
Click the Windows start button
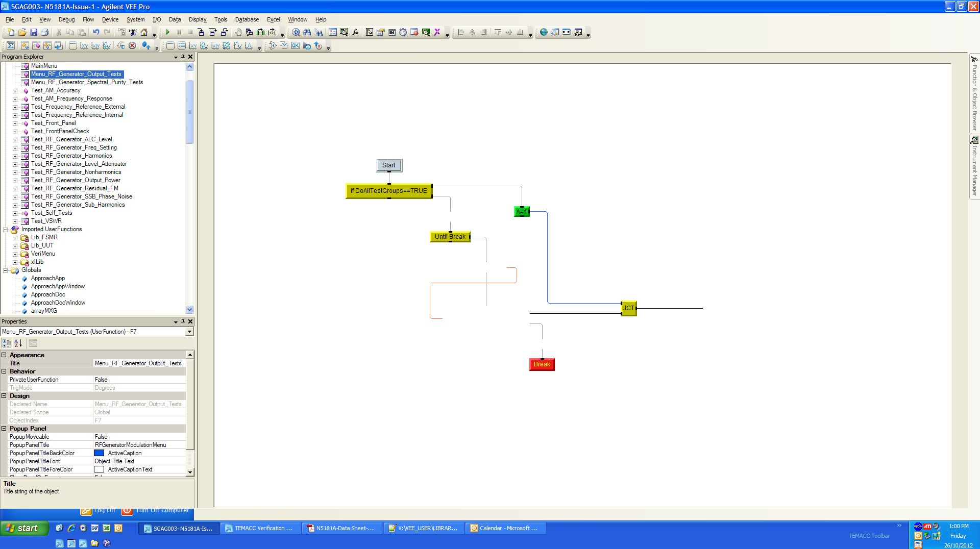pos(24,528)
